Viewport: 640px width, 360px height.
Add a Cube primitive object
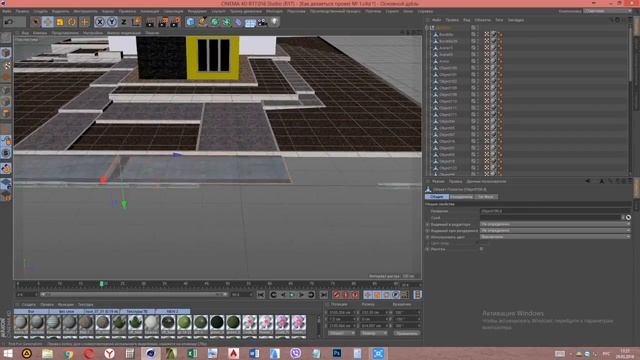click(190, 22)
